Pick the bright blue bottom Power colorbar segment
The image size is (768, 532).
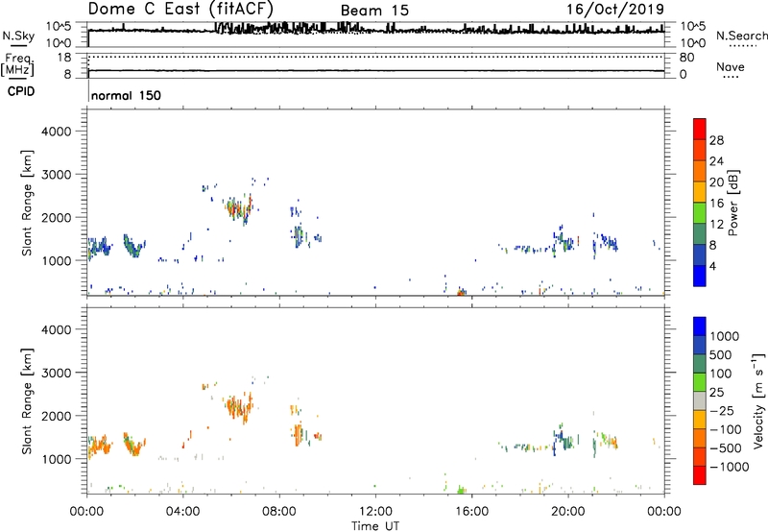(700, 276)
